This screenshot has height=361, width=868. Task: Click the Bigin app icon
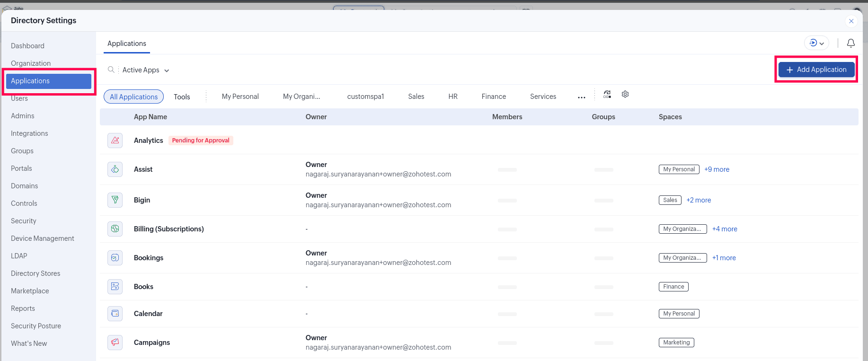point(115,200)
